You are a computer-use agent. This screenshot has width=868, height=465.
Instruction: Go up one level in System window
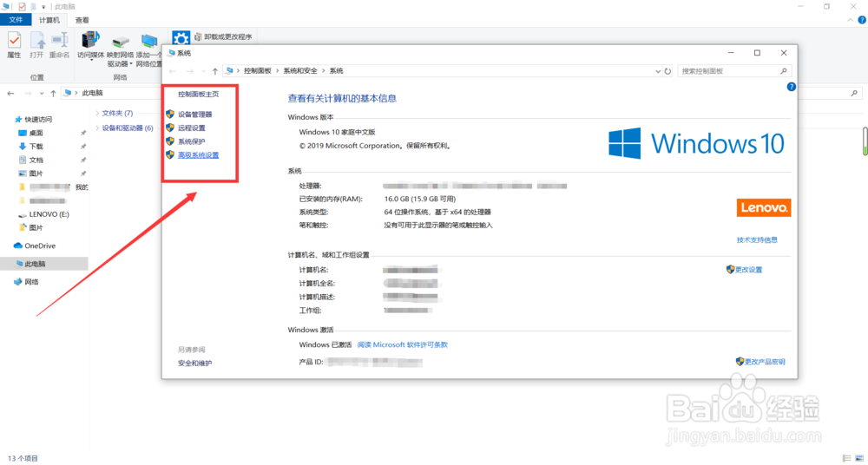tap(214, 71)
